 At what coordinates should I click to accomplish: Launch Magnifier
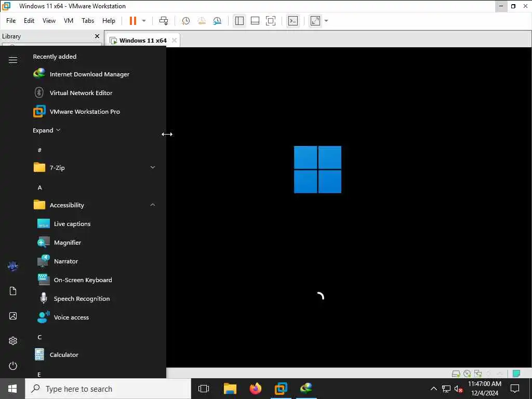pos(95,242)
